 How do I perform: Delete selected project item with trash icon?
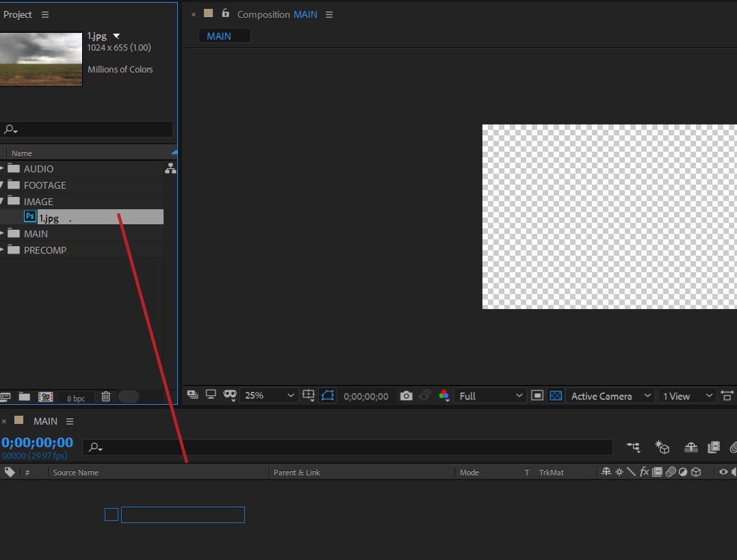point(106,397)
